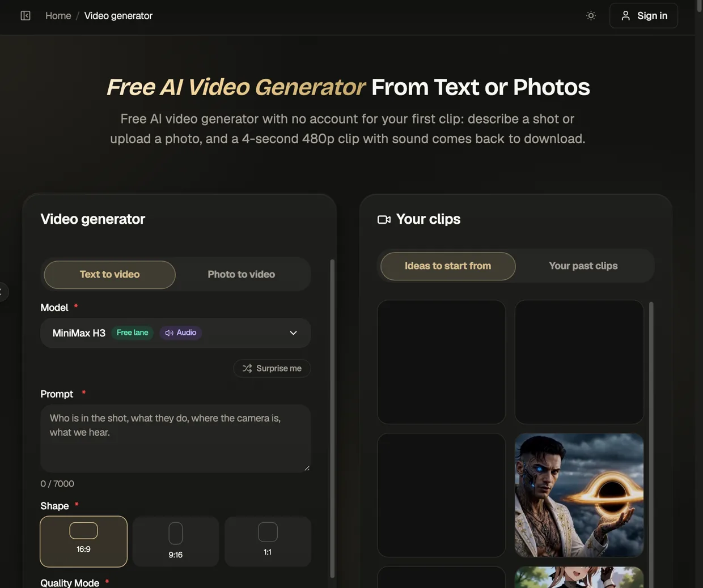Click the 0 / 7000 character counter
The height and width of the screenshot is (588, 703).
pos(57,484)
